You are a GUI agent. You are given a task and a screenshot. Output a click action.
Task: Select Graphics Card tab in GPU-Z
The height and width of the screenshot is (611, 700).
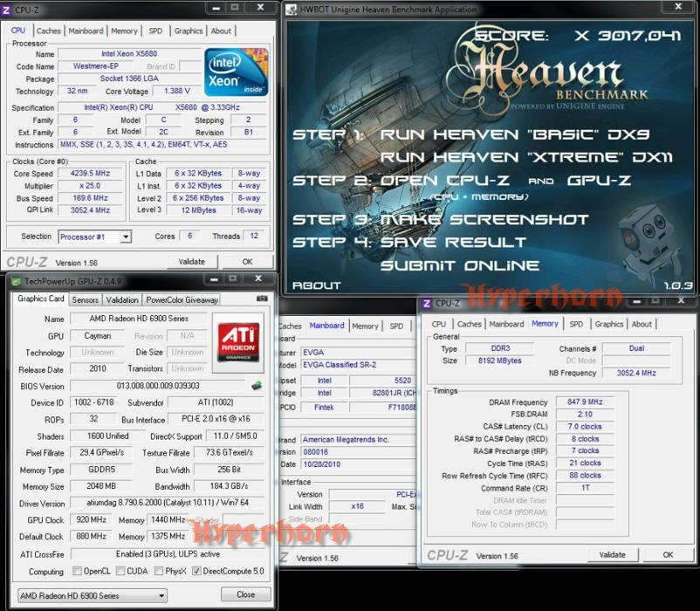pyautogui.click(x=41, y=299)
